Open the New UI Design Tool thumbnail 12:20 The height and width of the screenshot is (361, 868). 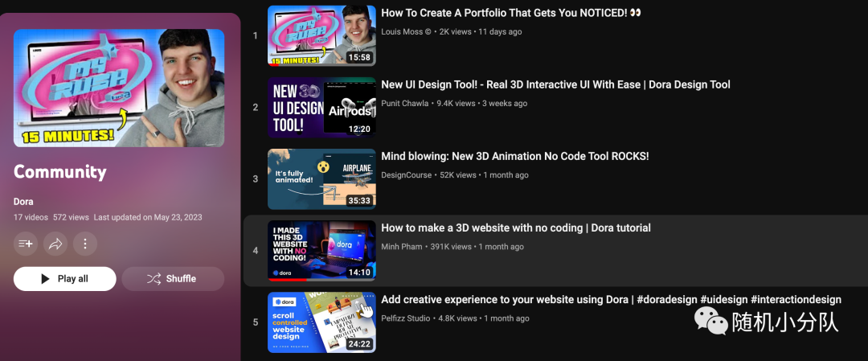click(321, 108)
